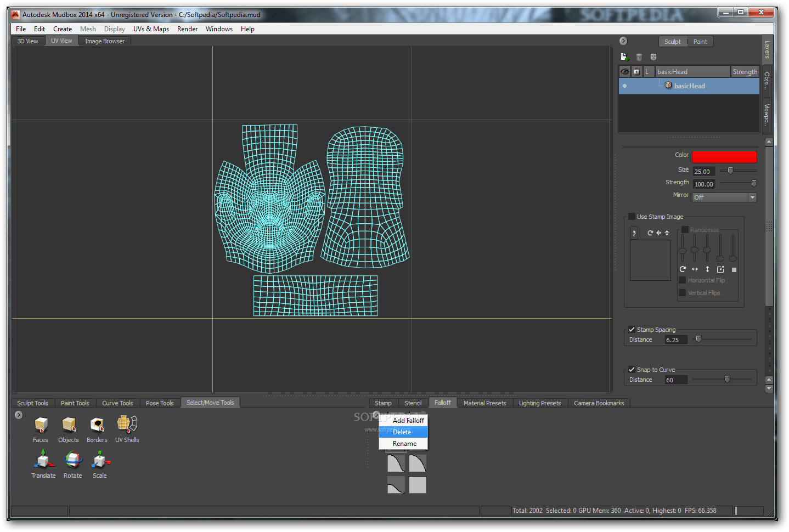
Task: Click the Mudbox application icon in title bar
Action: (15, 14)
